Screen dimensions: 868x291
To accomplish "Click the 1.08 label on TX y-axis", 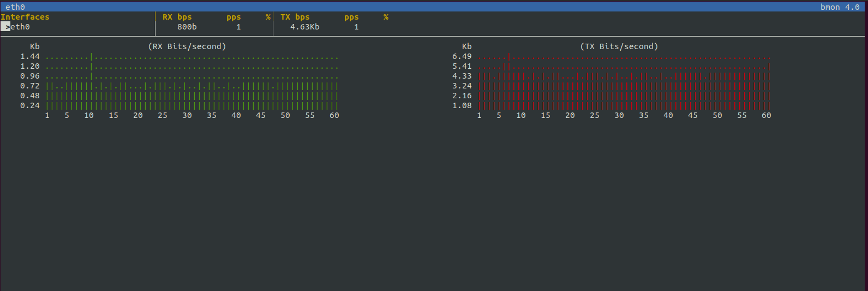I will click(x=462, y=105).
